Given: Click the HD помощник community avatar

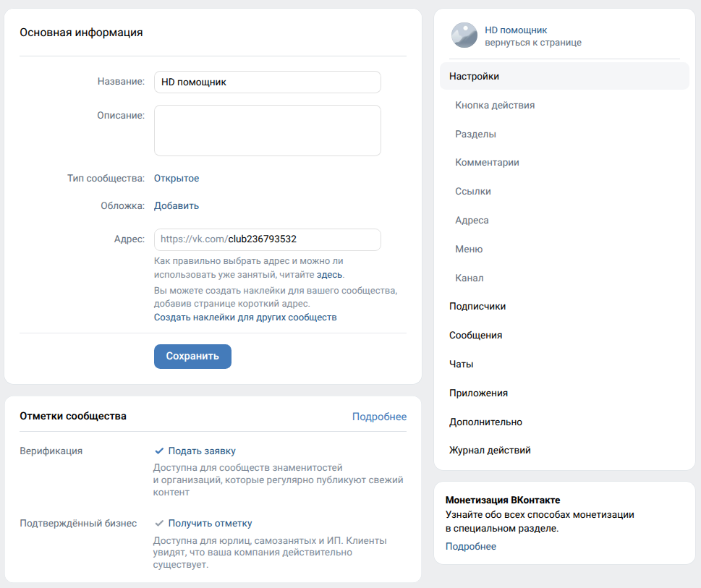Looking at the screenshot, I should [x=464, y=35].
